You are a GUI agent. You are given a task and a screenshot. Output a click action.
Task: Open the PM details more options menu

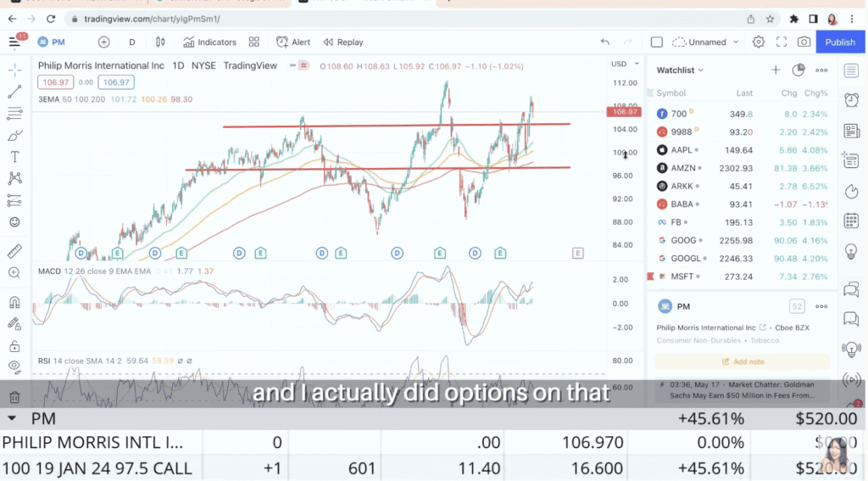coord(821,306)
